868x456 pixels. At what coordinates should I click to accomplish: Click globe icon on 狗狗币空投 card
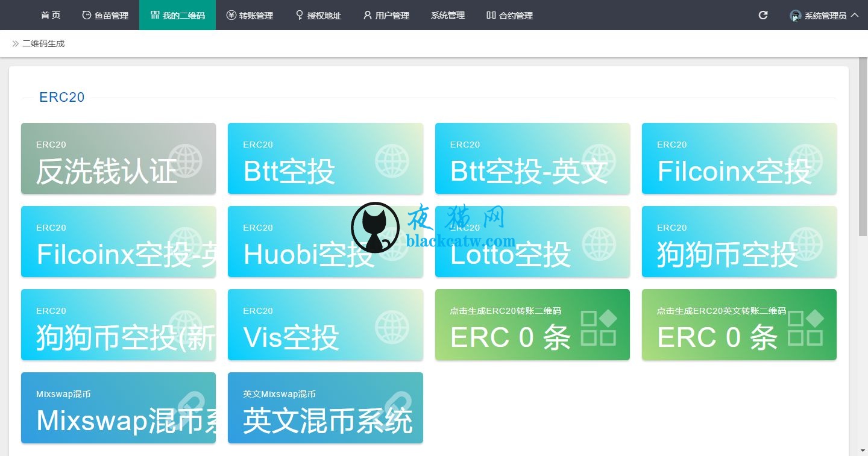[x=806, y=245]
